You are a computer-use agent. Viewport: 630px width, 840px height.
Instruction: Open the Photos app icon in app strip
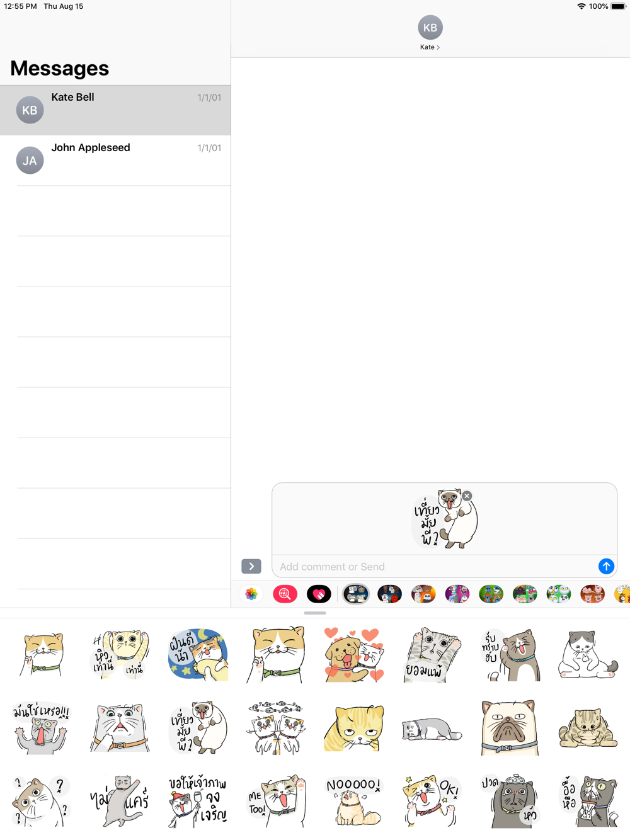[251, 594]
